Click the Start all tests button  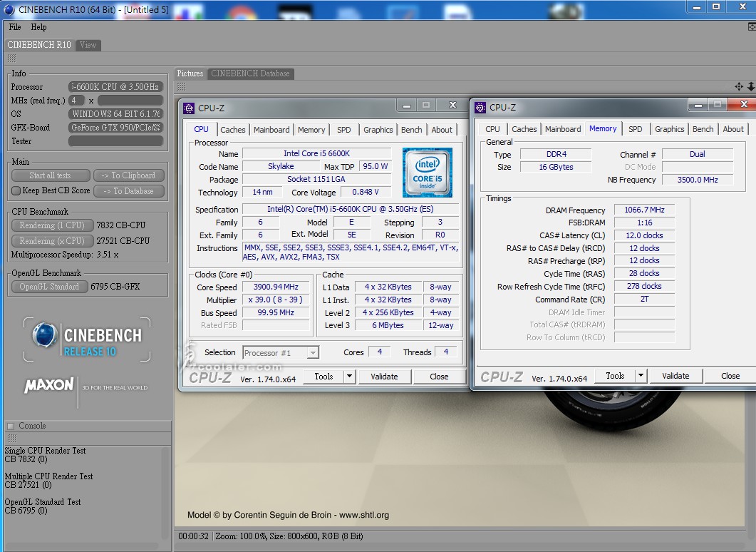click(x=50, y=175)
